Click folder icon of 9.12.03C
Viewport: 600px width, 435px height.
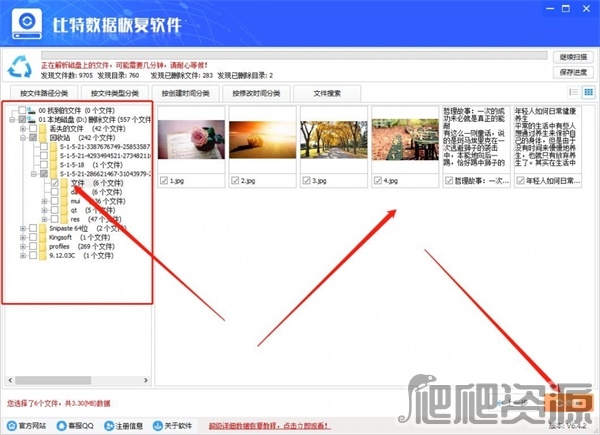[42, 256]
